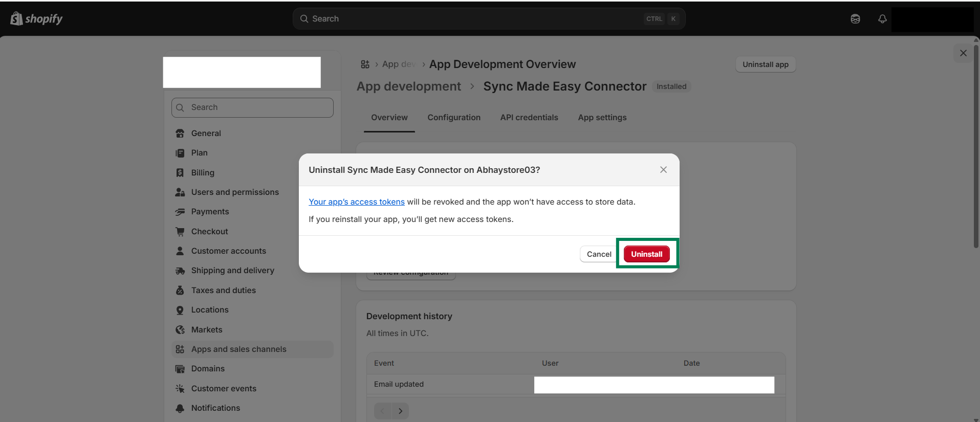Click the Billing receipt icon
Screen dimensions: 980x422
(180, 173)
